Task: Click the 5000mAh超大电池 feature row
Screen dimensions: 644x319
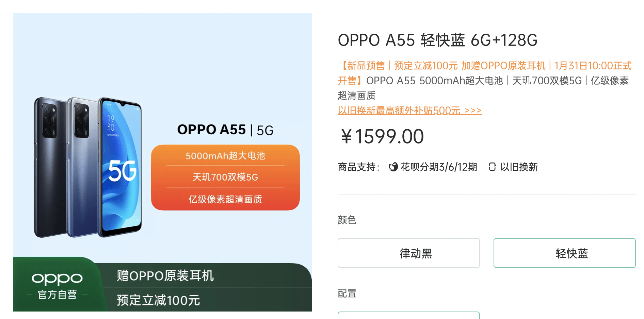Action: (225, 156)
